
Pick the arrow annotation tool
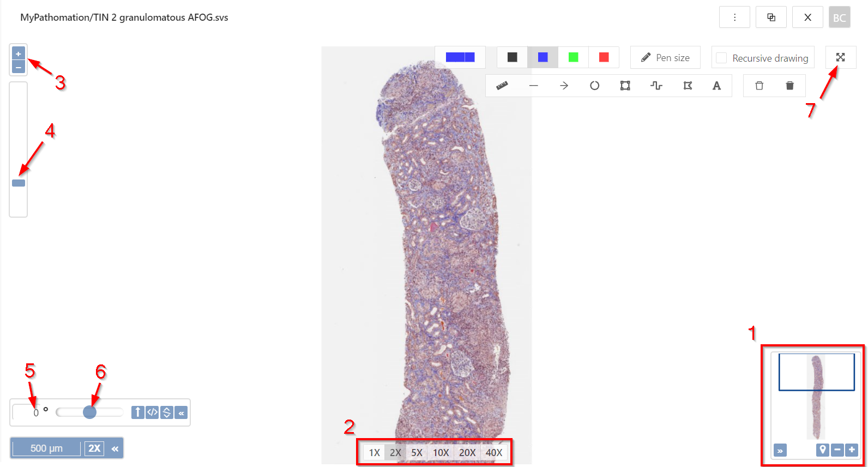(x=564, y=86)
